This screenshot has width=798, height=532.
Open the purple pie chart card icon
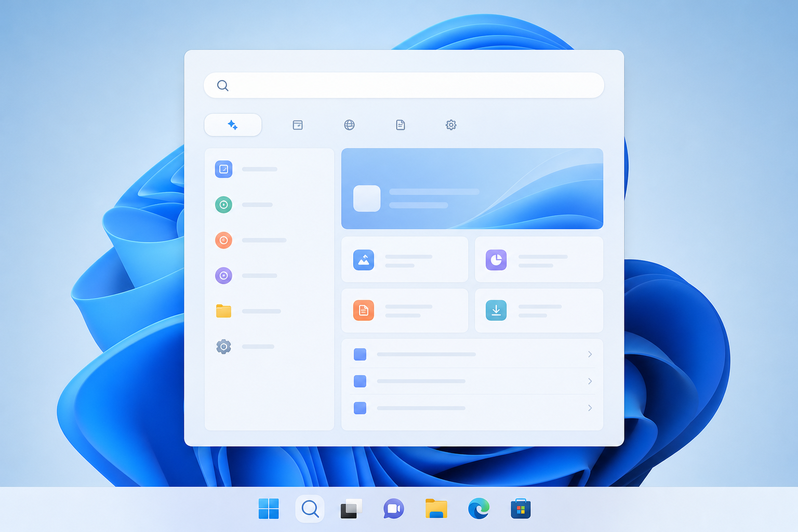coord(496,260)
